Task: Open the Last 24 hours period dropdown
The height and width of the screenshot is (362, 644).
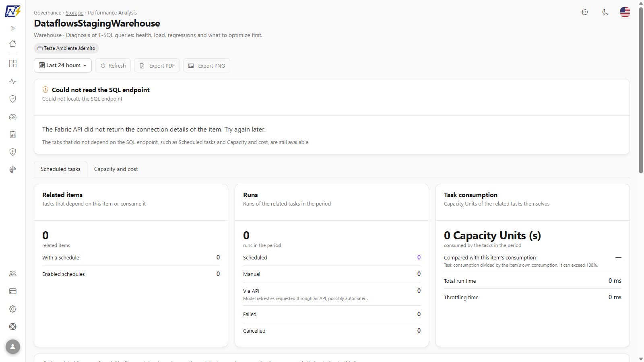Action: 63,66
